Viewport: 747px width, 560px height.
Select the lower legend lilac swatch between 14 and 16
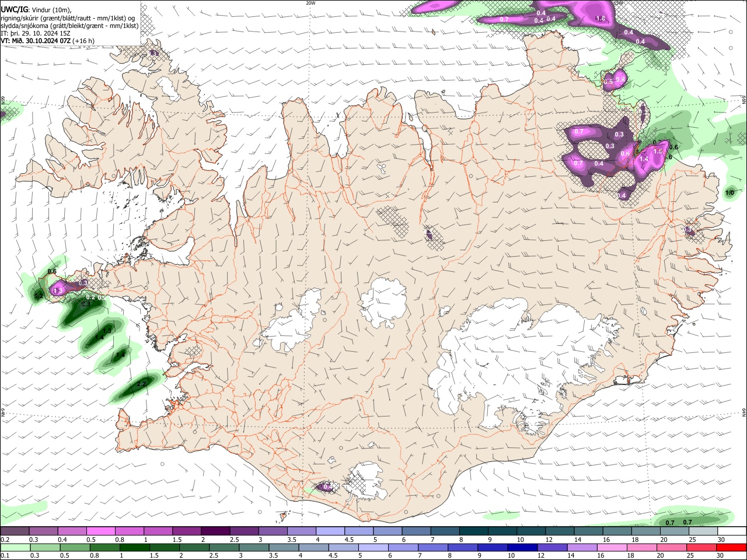pos(582,547)
